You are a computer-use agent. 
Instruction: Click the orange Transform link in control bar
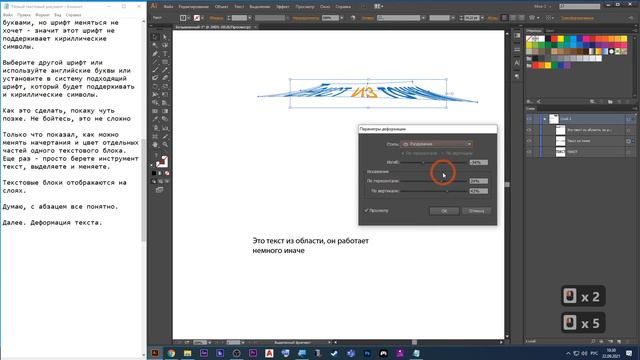point(577,18)
